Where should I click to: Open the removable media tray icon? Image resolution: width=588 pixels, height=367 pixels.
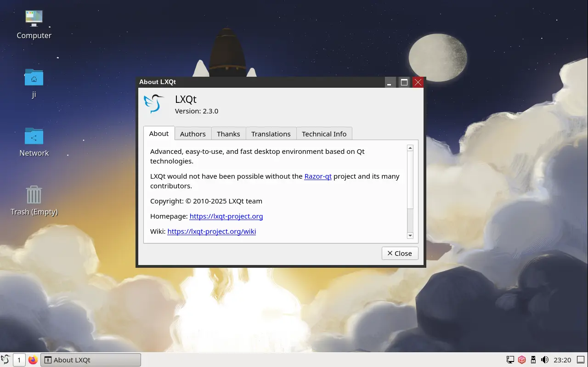pos(533,360)
